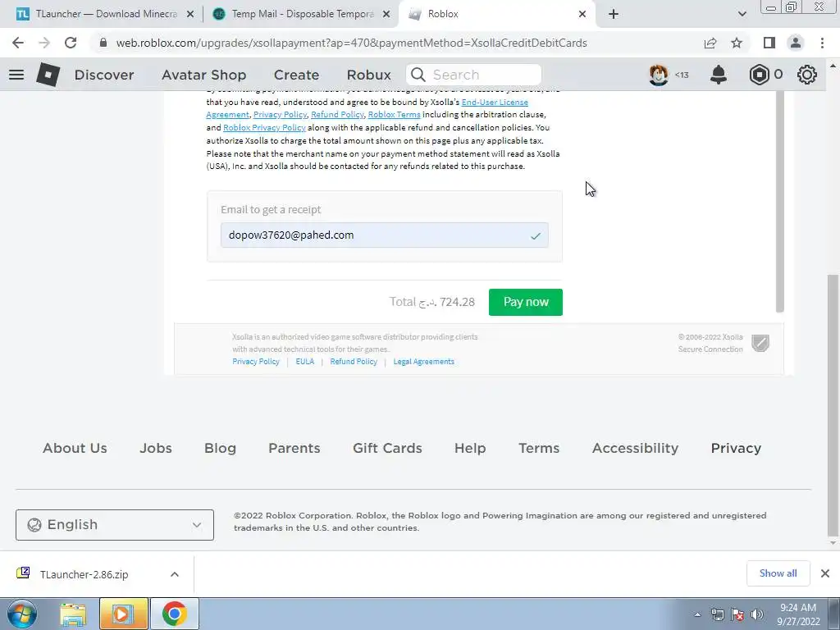Screen dimensions: 840x630
Task: Click Show all downloads button
Action: [778, 573]
